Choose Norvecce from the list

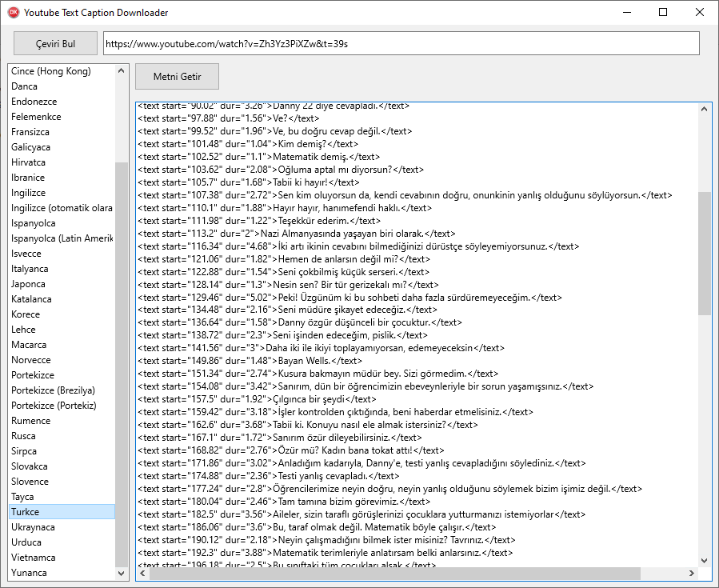coord(62,359)
